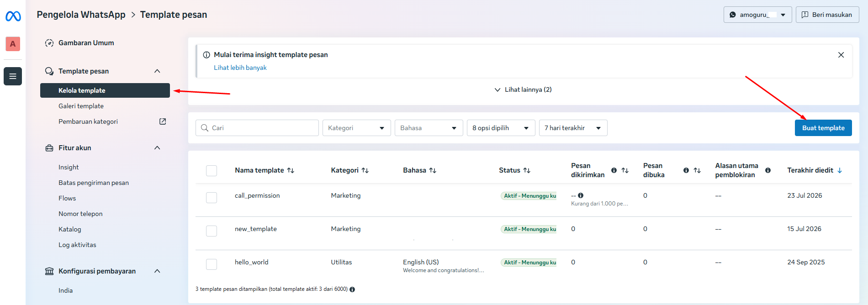Image resolution: width=868 pixels, height=305 pixels.
Task: Open external link icon beside Pembaruan kategori
Action: [163, 121]
